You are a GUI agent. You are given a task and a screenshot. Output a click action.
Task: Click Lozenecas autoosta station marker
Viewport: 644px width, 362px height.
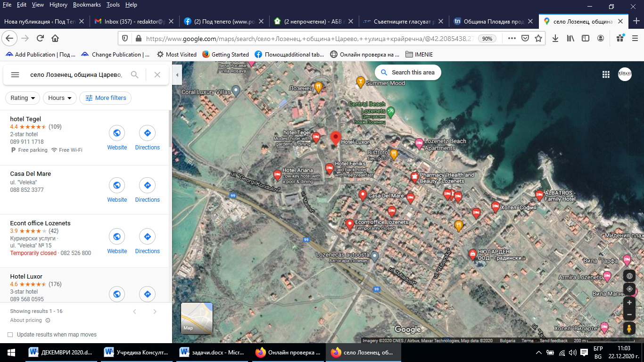(x=375, y=257)
